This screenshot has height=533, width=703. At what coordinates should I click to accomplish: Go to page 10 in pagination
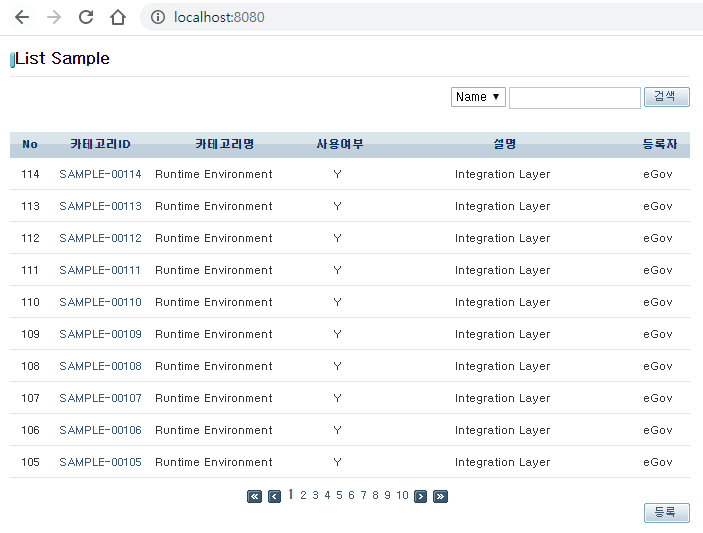402,495
